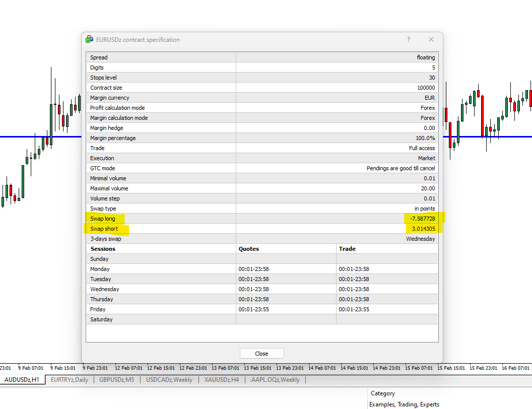Click the Minimal volume row label

tap(108, 178)
